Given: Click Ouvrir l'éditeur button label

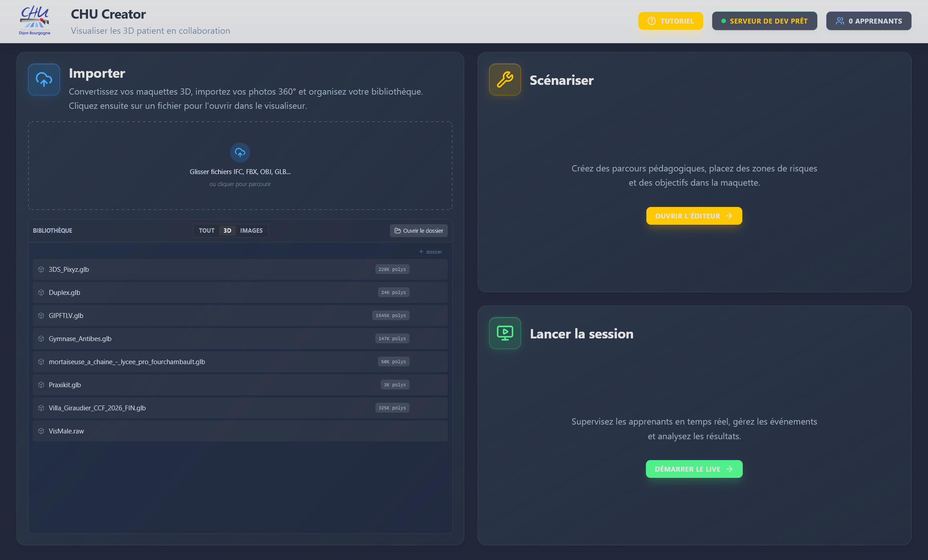Looking at the screenshot, I should coord(688,216).
